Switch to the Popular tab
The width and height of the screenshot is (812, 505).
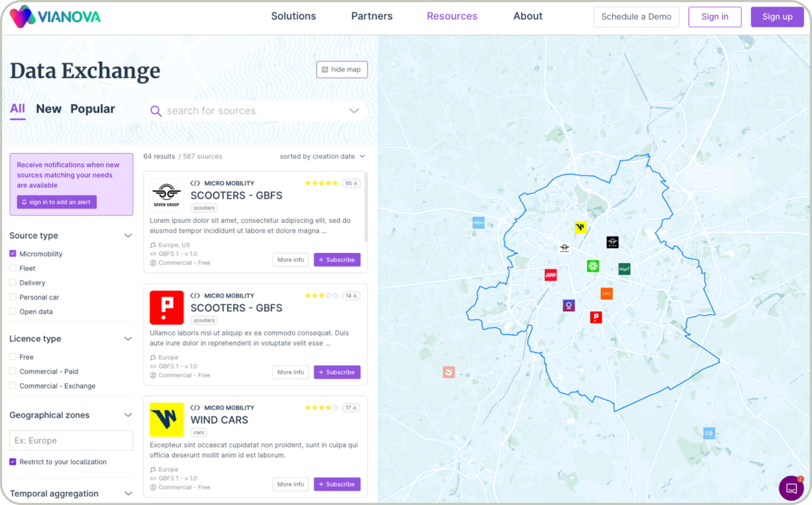(x=92, y=109)
